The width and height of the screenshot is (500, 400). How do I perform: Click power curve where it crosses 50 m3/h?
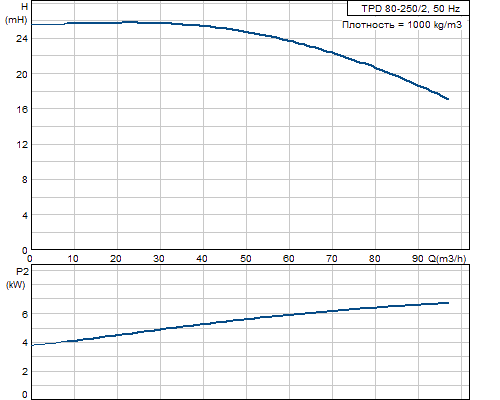pyautogui.click(x=246, y=319)
